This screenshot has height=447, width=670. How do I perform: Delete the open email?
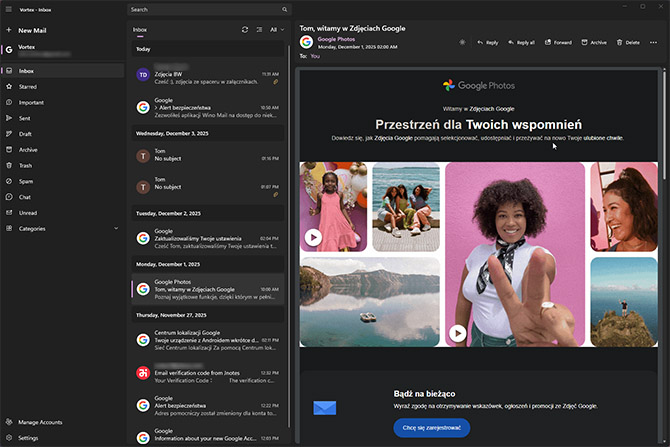(x=628, y=42)
